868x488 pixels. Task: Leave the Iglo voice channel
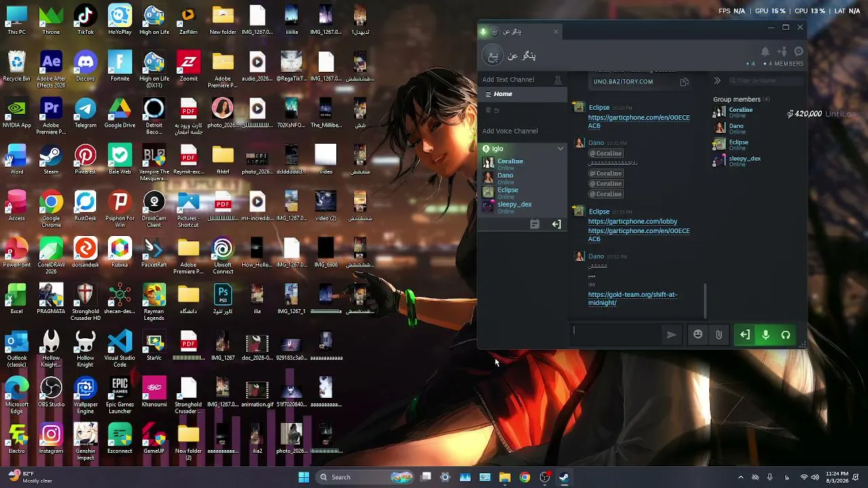557,224
